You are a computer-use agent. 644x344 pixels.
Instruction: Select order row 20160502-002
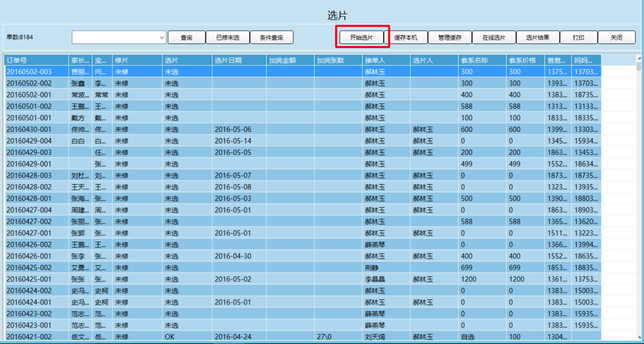pos(303,83)
